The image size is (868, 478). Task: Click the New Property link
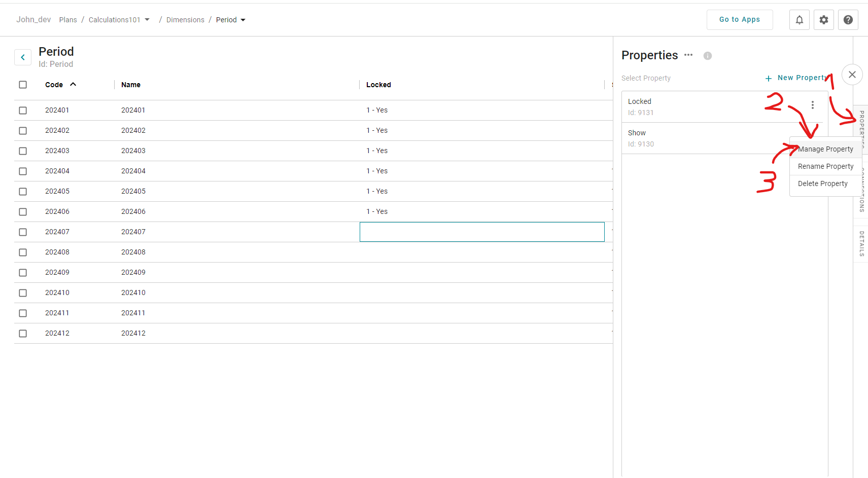coord(796,78)
